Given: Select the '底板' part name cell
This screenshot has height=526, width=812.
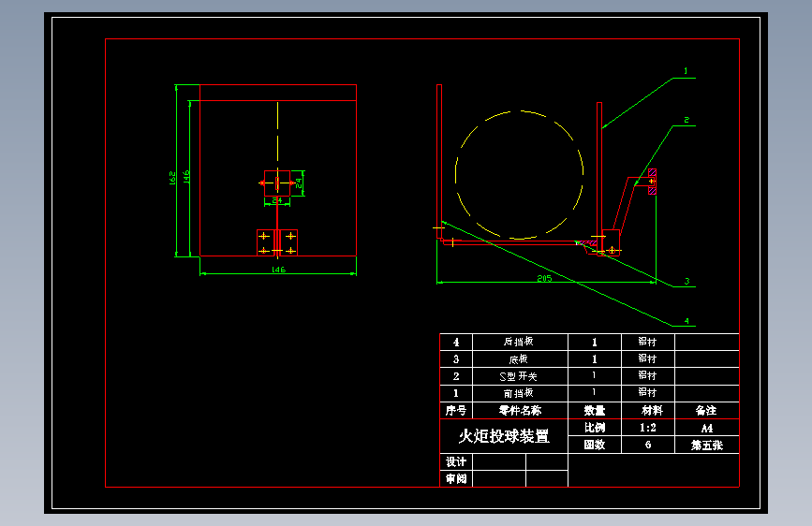Looking at the screenshot, I should coord(520,358).
